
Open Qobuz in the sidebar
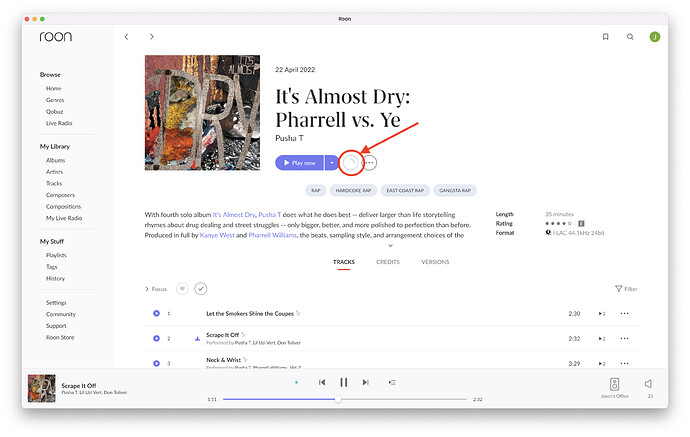click(x=55, y=112)
